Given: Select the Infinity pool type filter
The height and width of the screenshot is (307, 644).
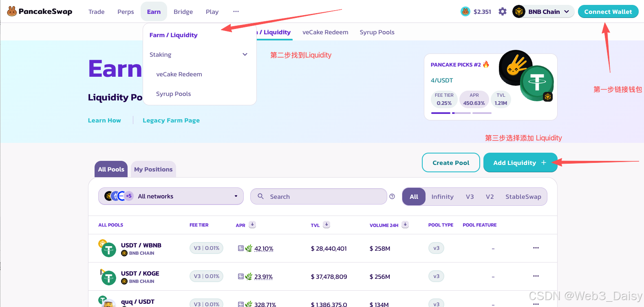Looking at the screenshot, I should tap(442, 196).
